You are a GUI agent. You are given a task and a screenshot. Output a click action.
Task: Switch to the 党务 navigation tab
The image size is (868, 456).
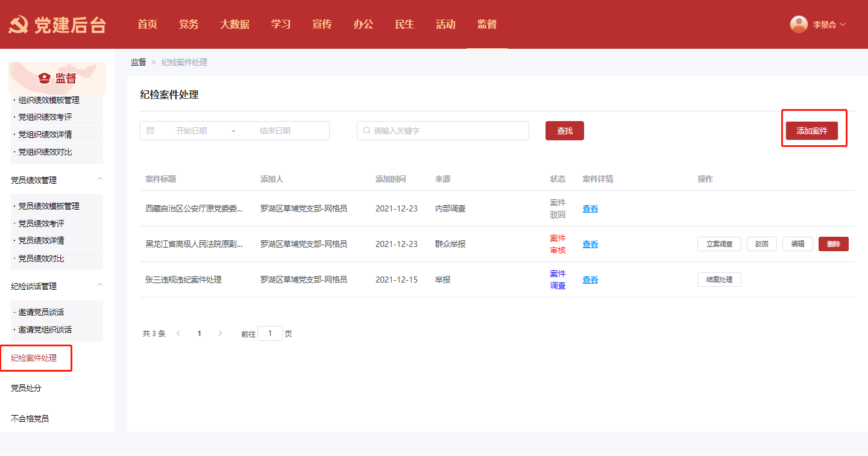[x=189, y=24]
